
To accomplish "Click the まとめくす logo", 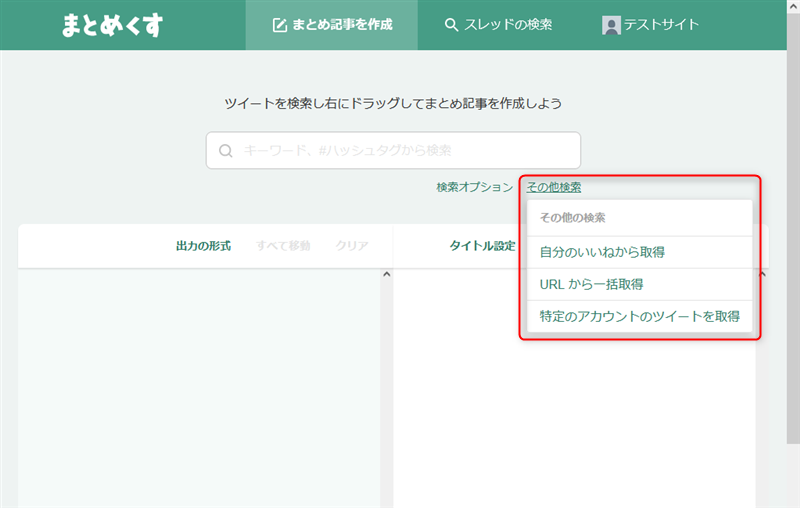I will tap(112, 25).
